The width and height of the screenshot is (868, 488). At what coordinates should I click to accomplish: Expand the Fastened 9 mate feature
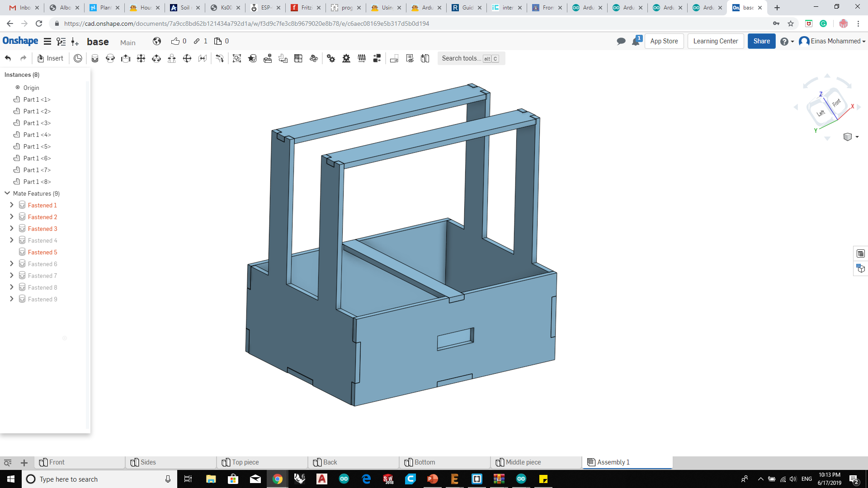click(x=12, y=299)
